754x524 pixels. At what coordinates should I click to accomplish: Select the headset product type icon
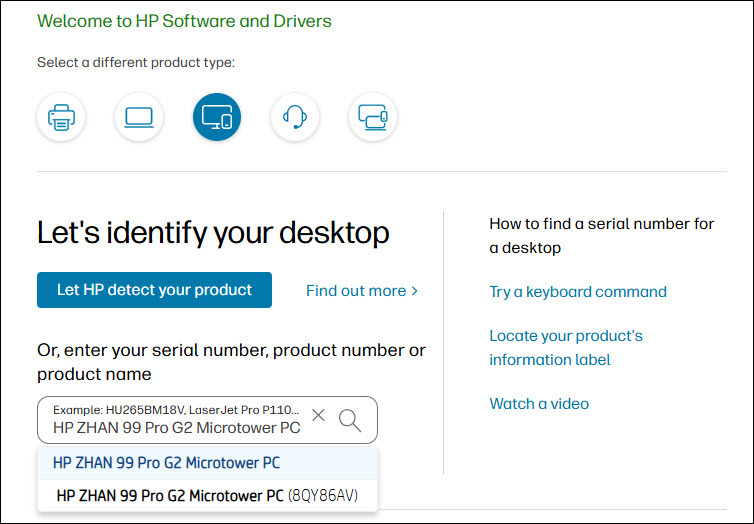(295, 118)
